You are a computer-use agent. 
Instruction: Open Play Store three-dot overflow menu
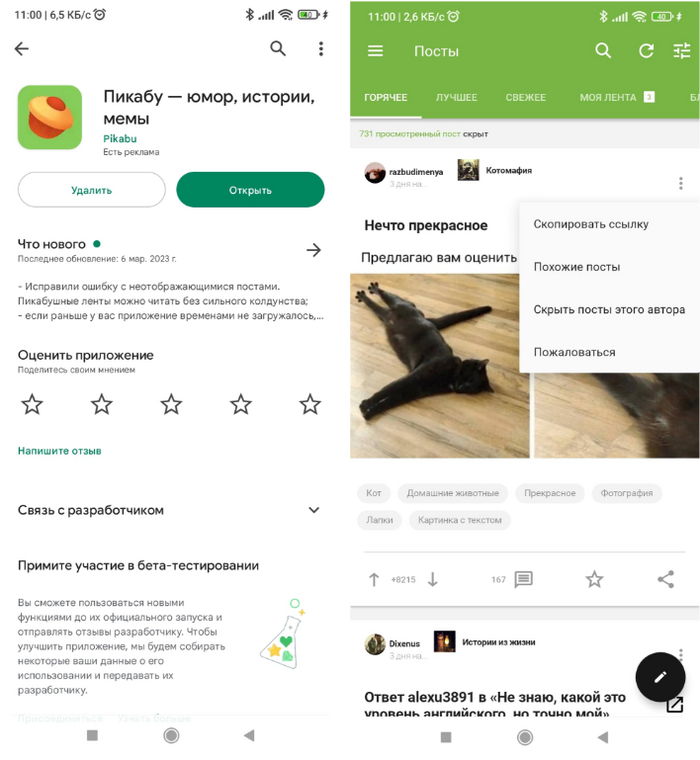click(x=321, y=48)
